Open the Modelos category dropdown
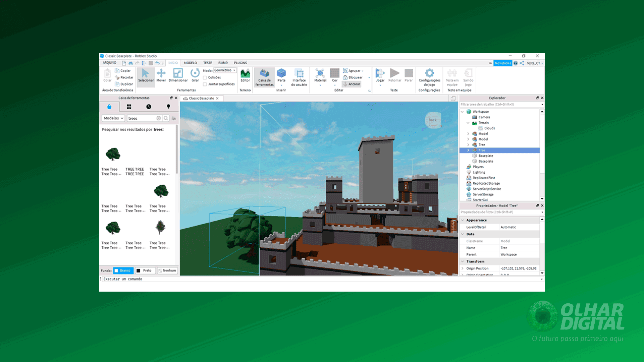 tap(113, 118)
